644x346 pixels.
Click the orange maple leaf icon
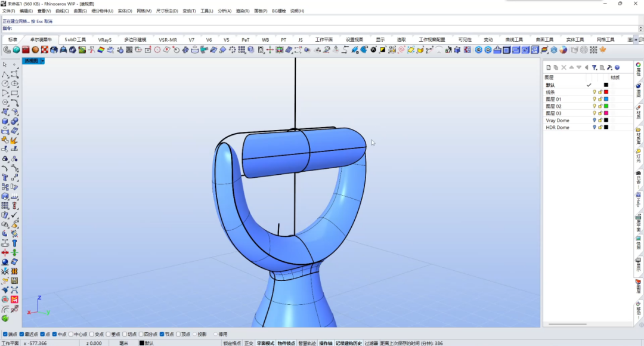pos(602,50)
